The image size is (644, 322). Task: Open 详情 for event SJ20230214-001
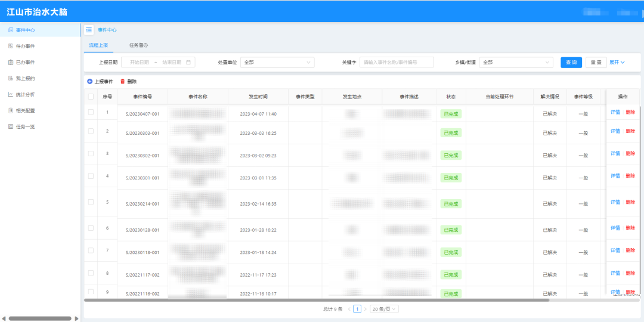[x=615, y=202]
